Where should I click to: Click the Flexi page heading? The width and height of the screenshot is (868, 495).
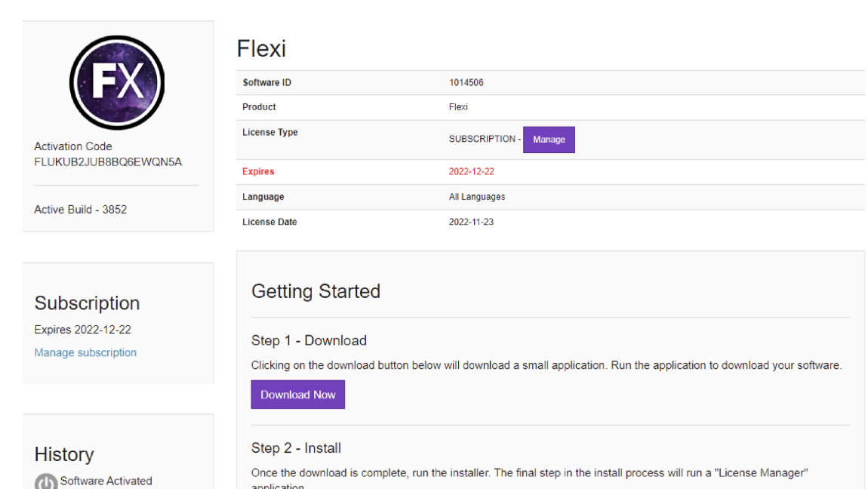click(261, 49)
